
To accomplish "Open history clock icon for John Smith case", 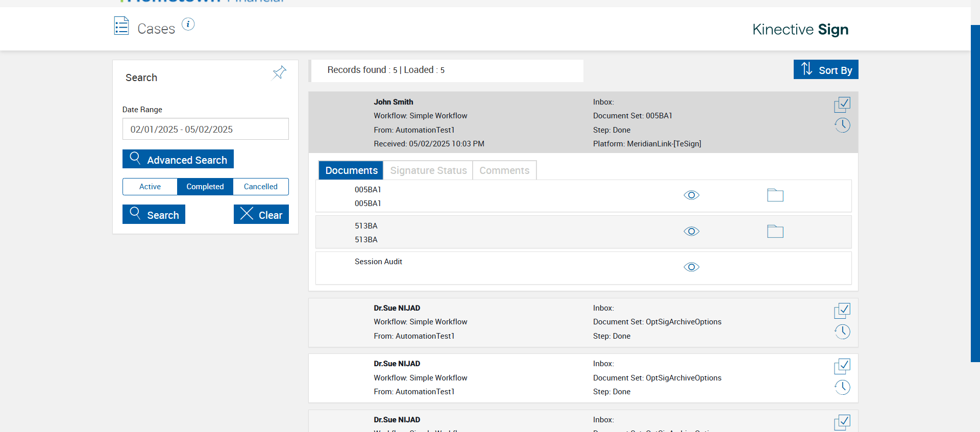I will [x=842, y=125].
